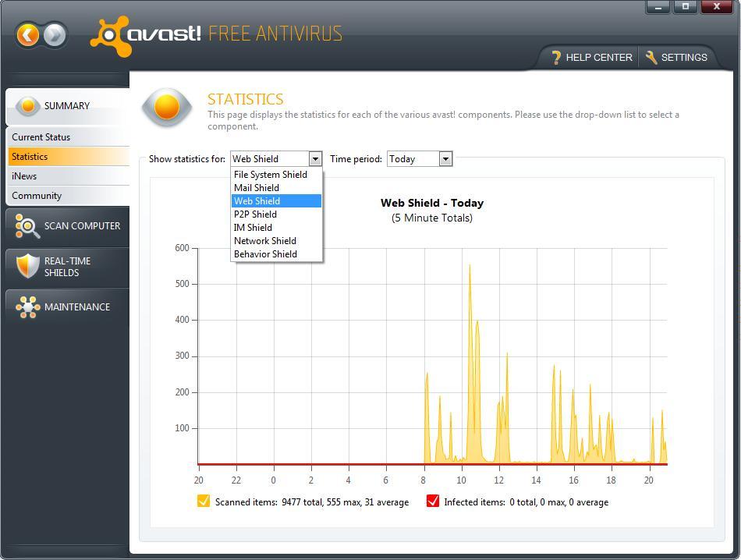
Task: Click the Maintenance molecule icon
Action: click(28, 307)
